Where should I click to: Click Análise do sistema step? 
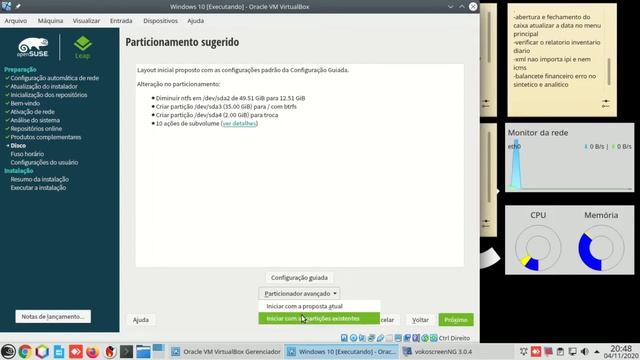35,120
